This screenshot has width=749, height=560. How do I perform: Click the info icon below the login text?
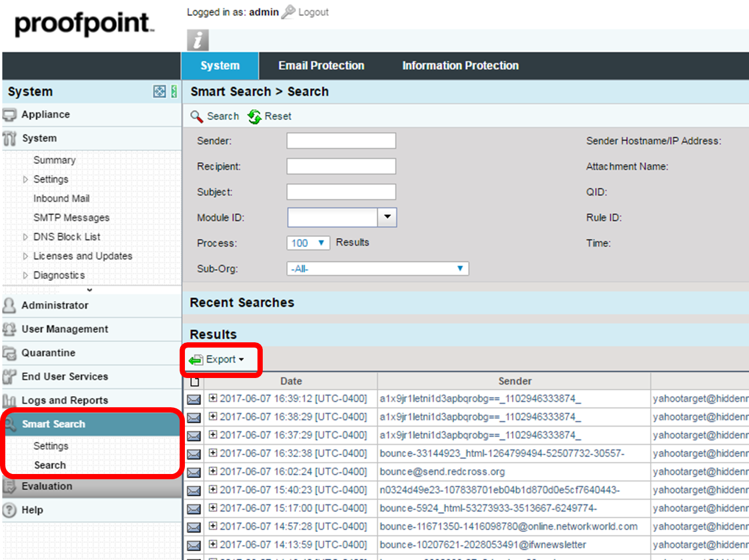[x=198, y=40]
